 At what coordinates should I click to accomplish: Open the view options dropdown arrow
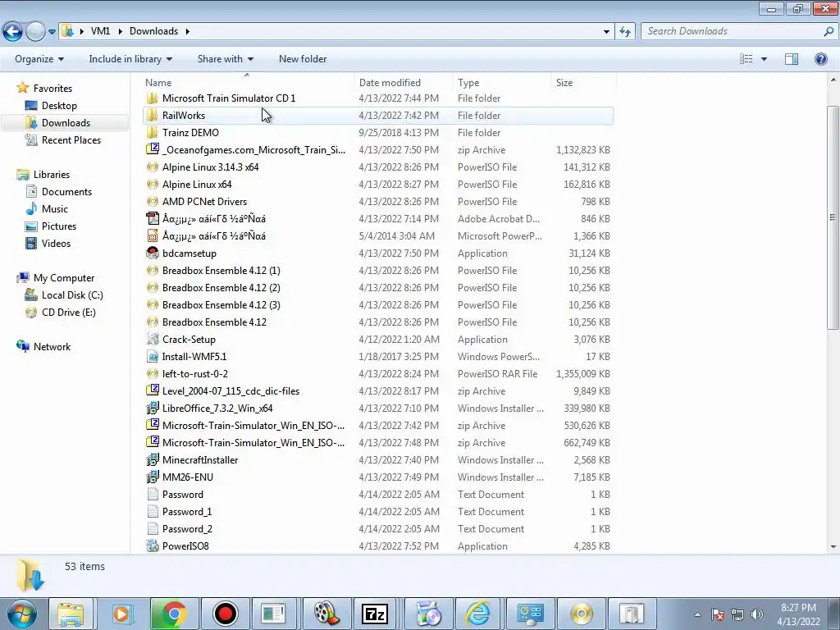click(x=764, y=59)
